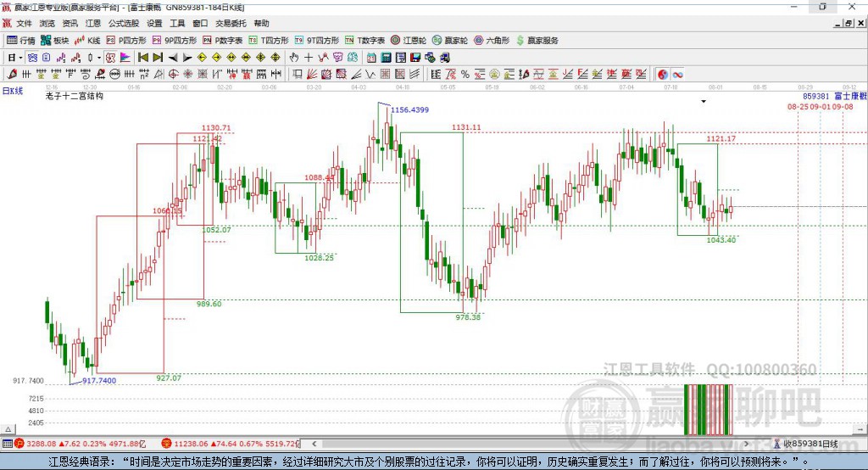Open the calculator icon

point(386,58)
